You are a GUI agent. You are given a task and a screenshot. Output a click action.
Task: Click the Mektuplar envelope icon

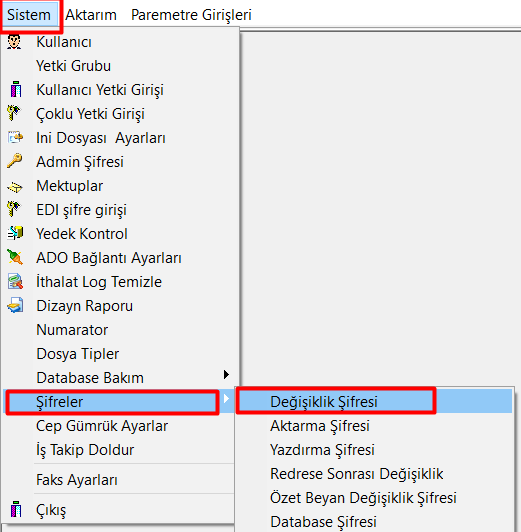15,187
